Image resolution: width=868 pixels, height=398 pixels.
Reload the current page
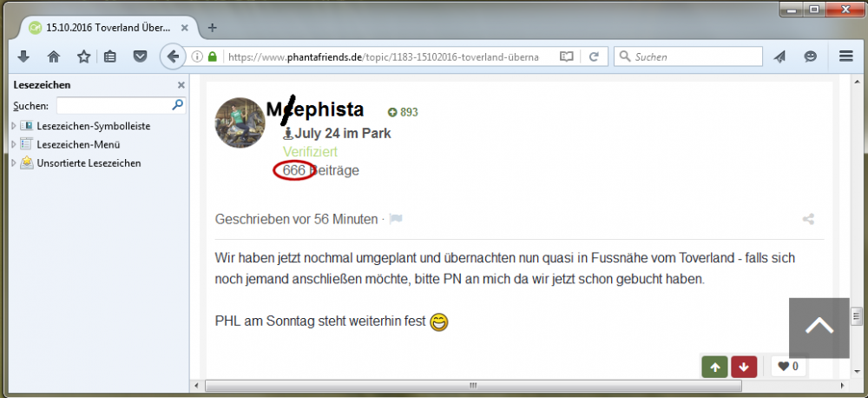click(594, 56)
